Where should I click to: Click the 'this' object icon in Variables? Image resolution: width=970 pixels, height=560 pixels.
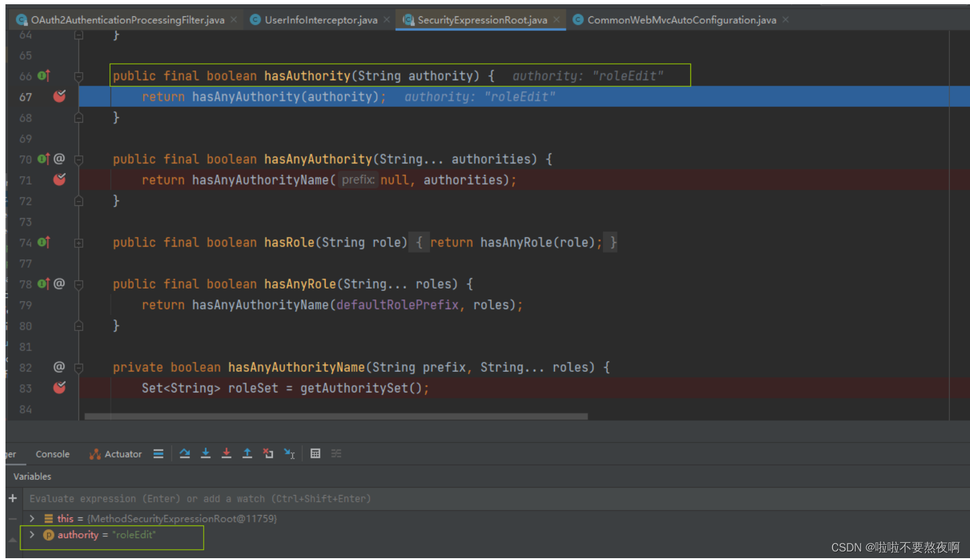click(x=49, y=519)
